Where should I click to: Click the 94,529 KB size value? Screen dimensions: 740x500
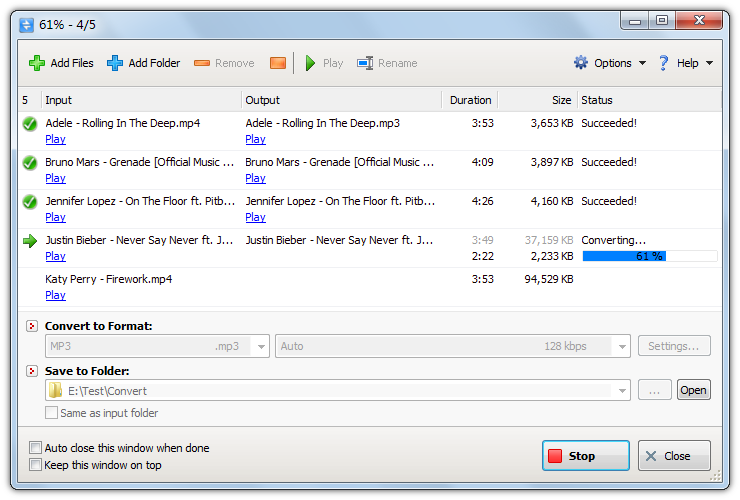(549, 280)
